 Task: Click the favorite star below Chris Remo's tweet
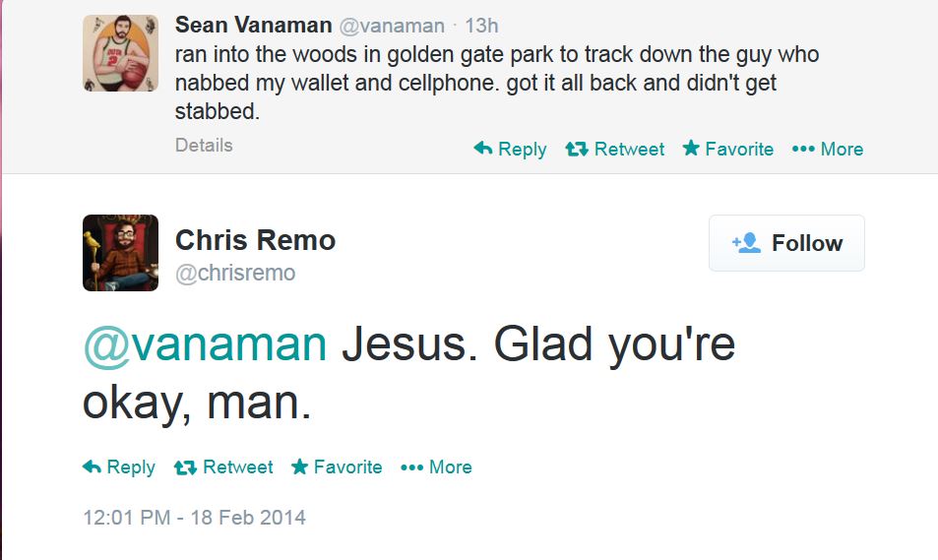[299, 467]
